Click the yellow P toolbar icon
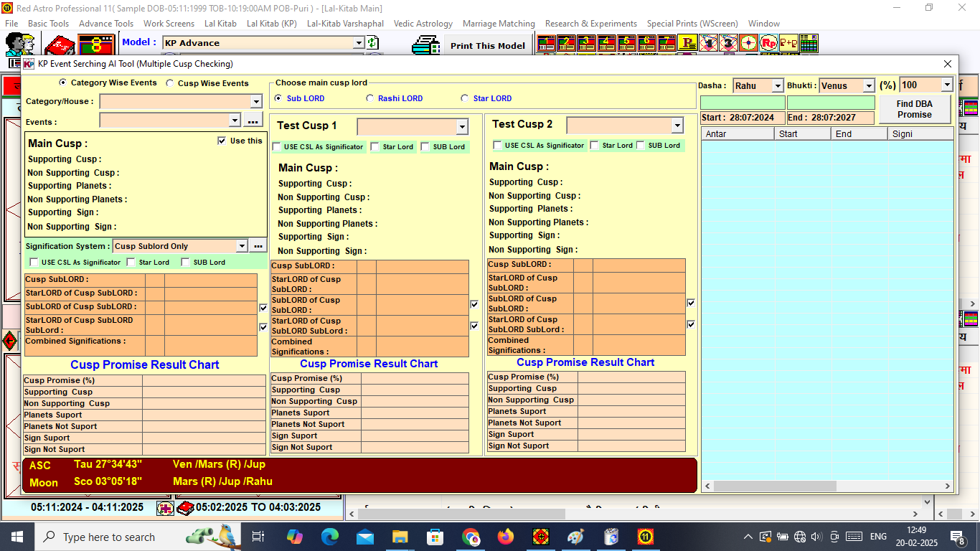 [x=687, y=43]
